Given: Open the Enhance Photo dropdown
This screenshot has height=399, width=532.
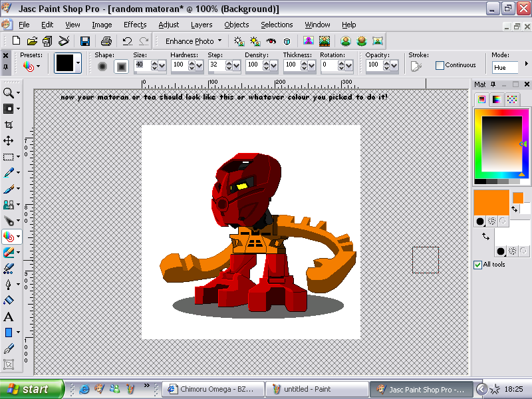Looking at the screenshot, I should click(x=191, y=41).
